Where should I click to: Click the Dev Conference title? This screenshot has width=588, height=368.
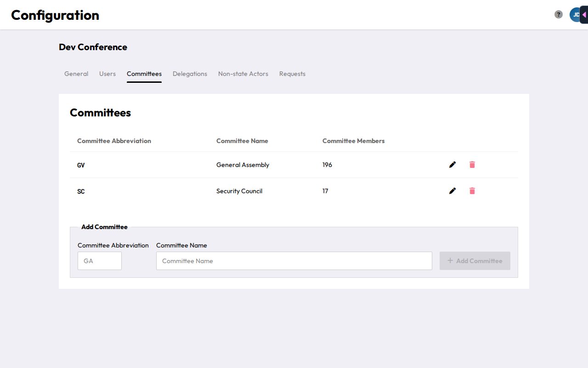pyautogui.click(x=93, y=47)
